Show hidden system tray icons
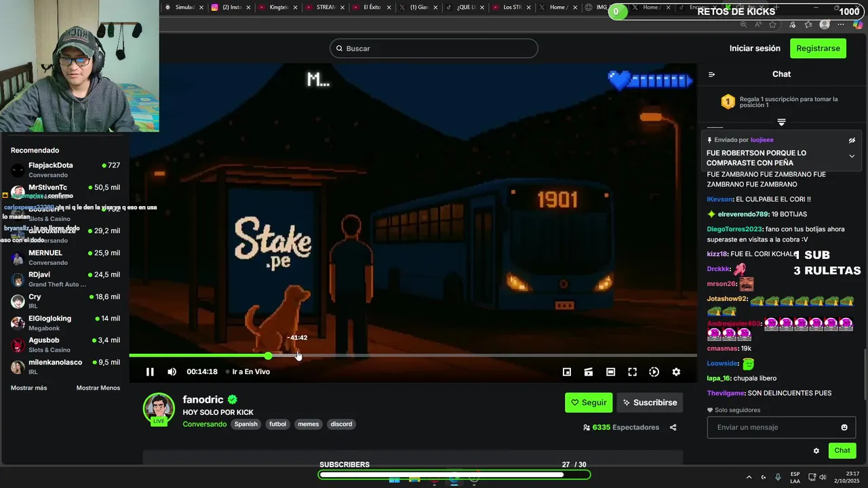Screen dimensions: 868x488 click(x=749, y=477)
